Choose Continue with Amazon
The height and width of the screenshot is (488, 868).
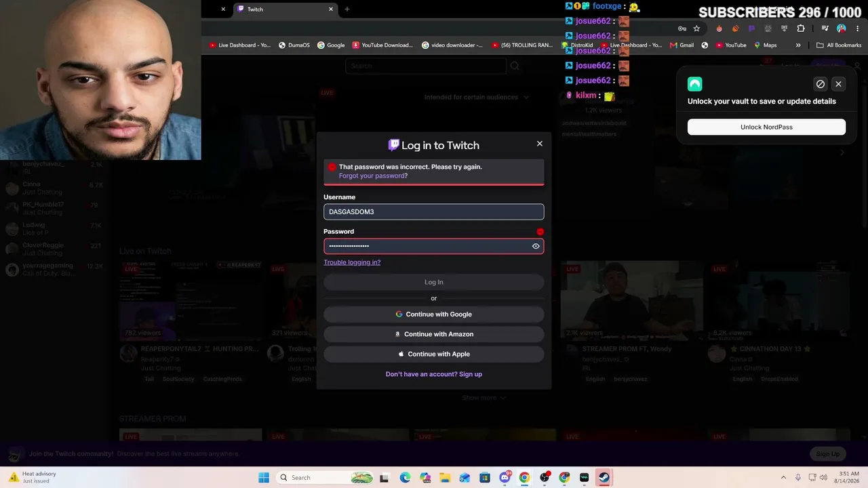[x=434, y=334]
